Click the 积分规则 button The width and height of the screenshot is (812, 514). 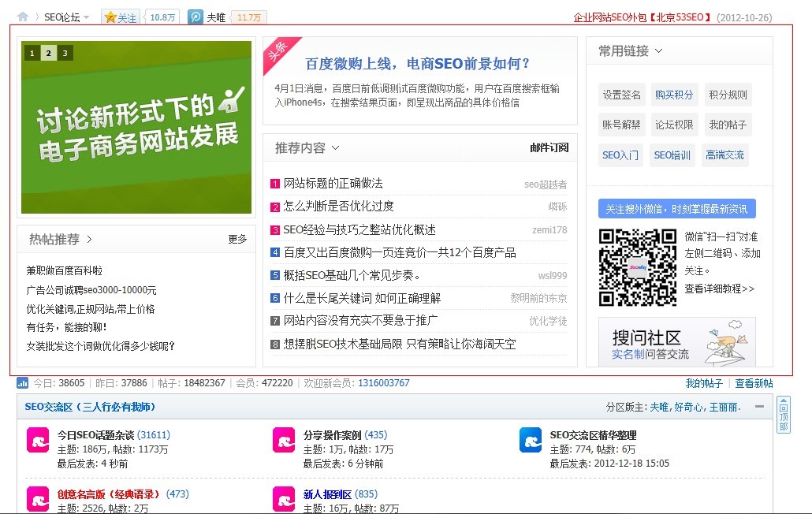click(728, 95)
